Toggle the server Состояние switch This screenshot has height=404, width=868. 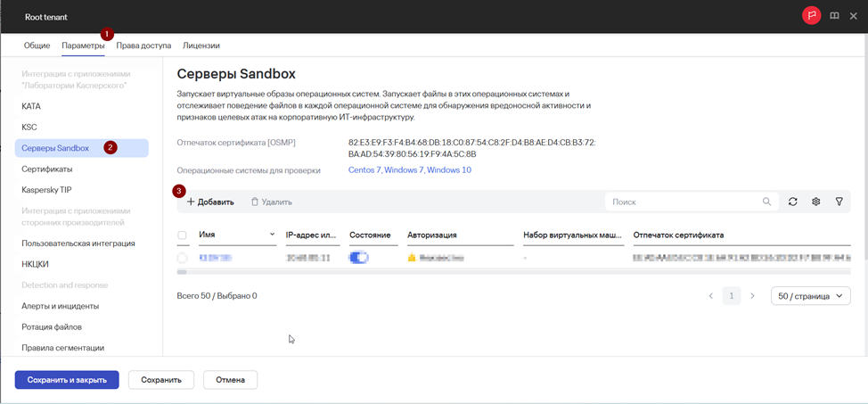coord(359,258)
